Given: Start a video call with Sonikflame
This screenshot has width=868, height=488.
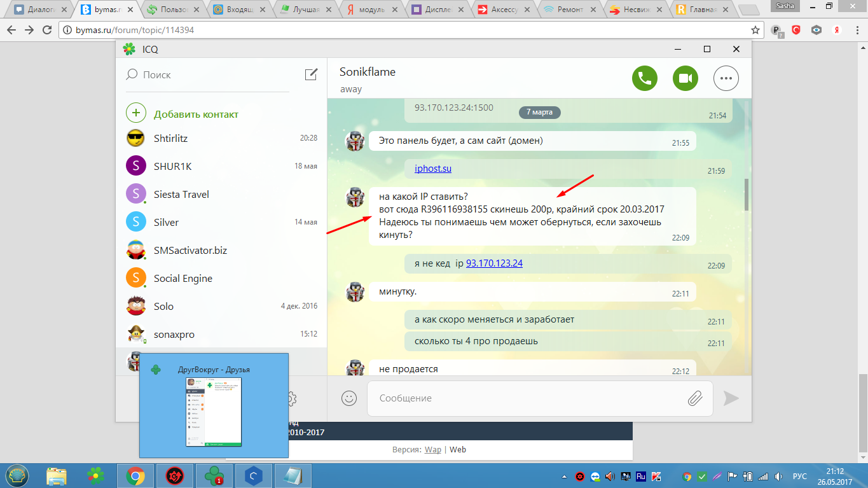Looking at the screenshot, I should 685,78.
